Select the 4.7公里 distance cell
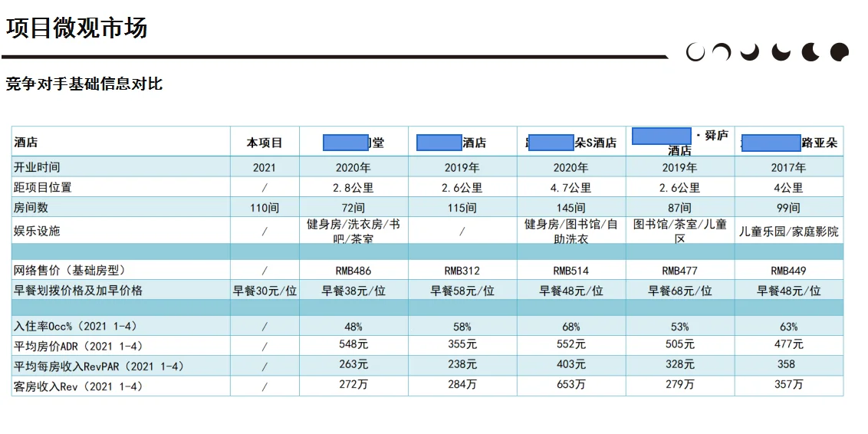This screenshot has height=434, width=868. 570,188
